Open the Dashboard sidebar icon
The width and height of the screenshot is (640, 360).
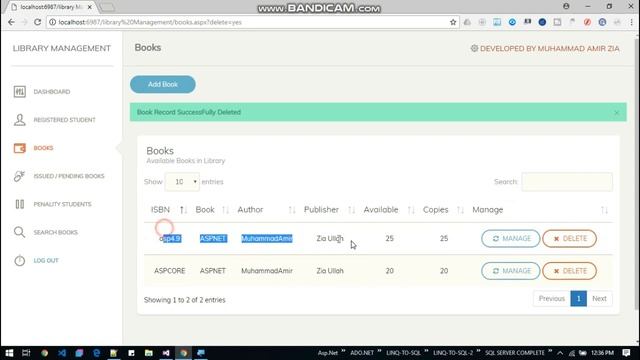[x=19, y=91]
